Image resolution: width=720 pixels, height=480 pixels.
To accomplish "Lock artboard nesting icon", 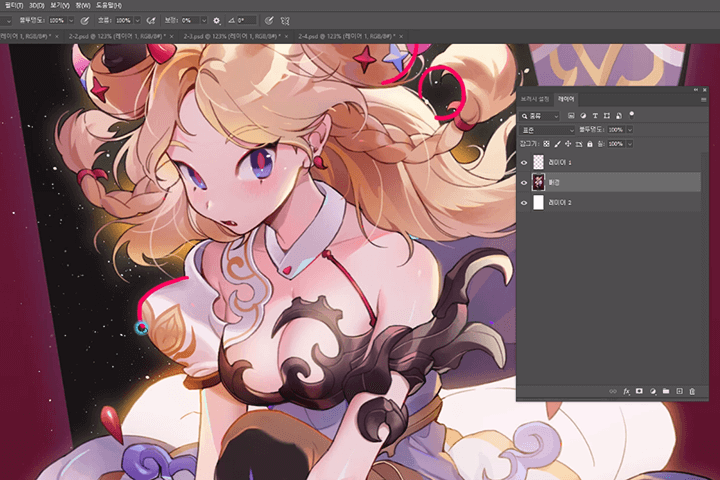I will click(x=579, y=144).
